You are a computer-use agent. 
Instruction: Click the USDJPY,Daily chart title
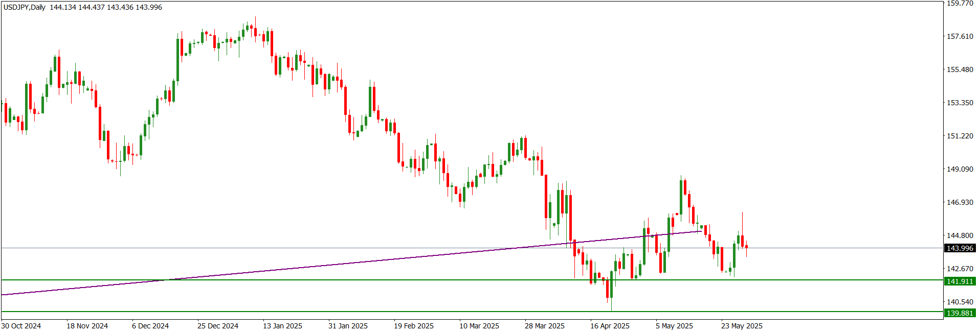25,7
